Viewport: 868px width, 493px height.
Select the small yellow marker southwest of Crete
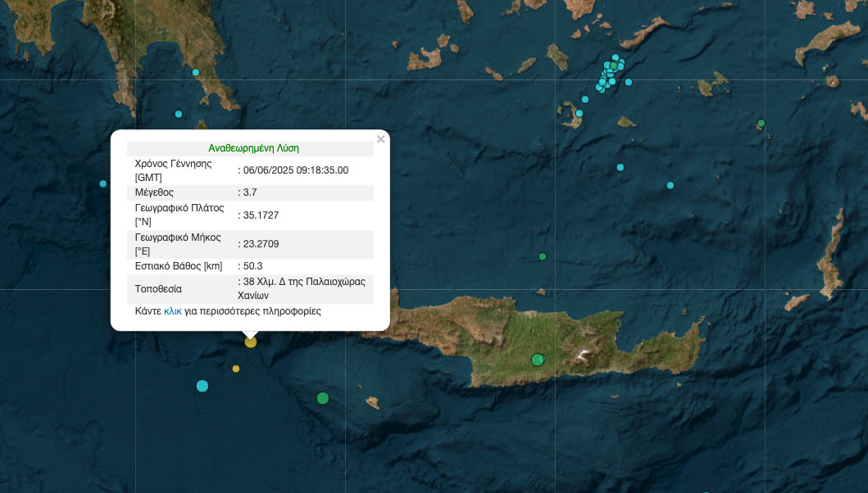point(236,369)
